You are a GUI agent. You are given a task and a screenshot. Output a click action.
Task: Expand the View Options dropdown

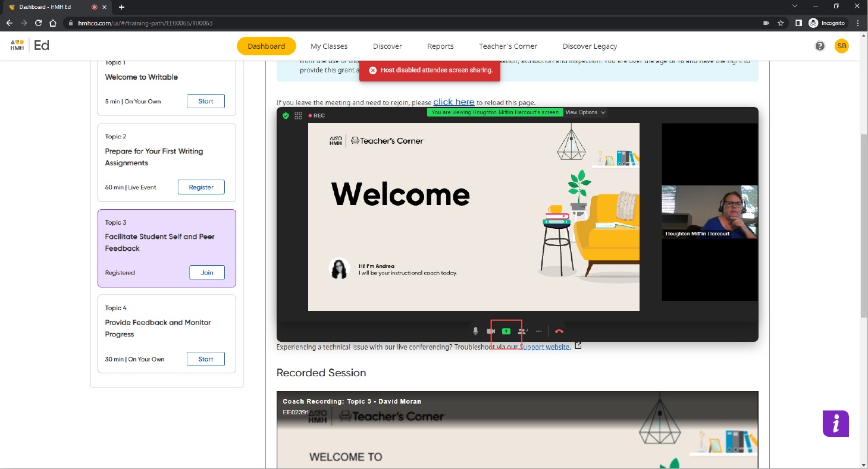585,112
